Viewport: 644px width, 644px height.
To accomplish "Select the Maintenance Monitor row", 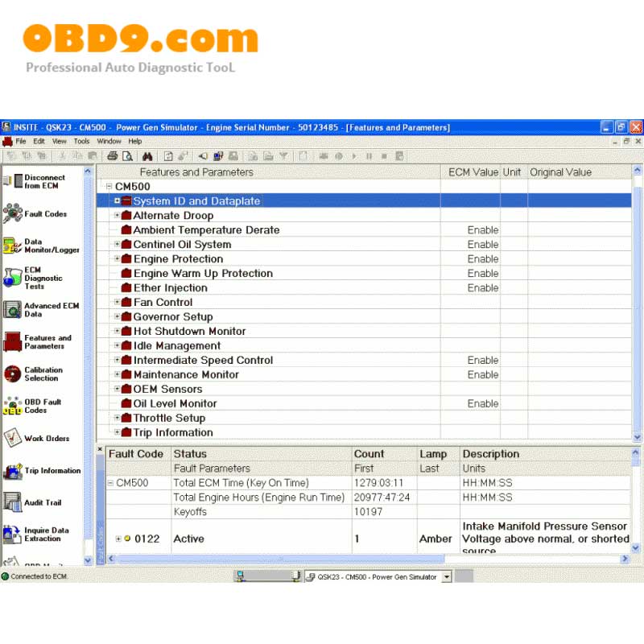I will pos(364,374).
